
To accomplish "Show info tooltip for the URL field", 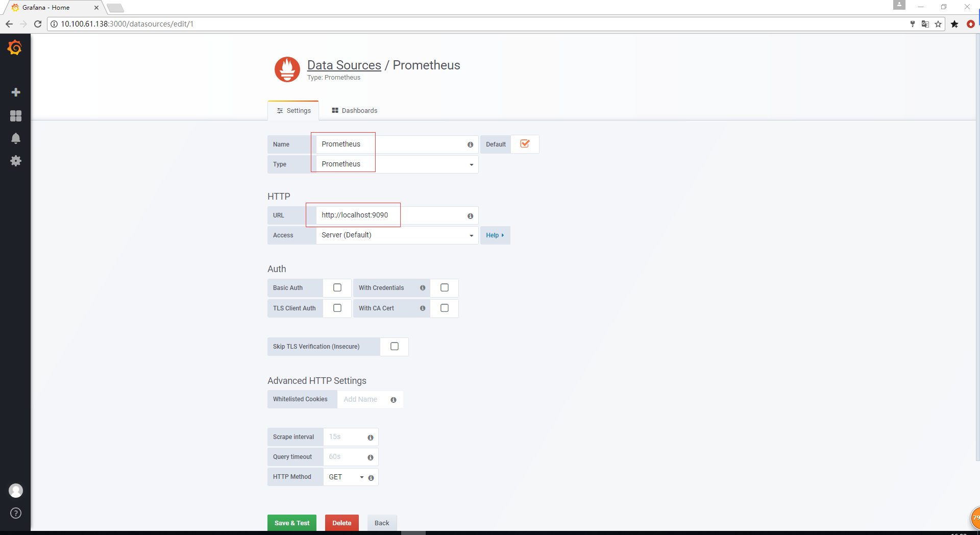I will click(470, 216).
